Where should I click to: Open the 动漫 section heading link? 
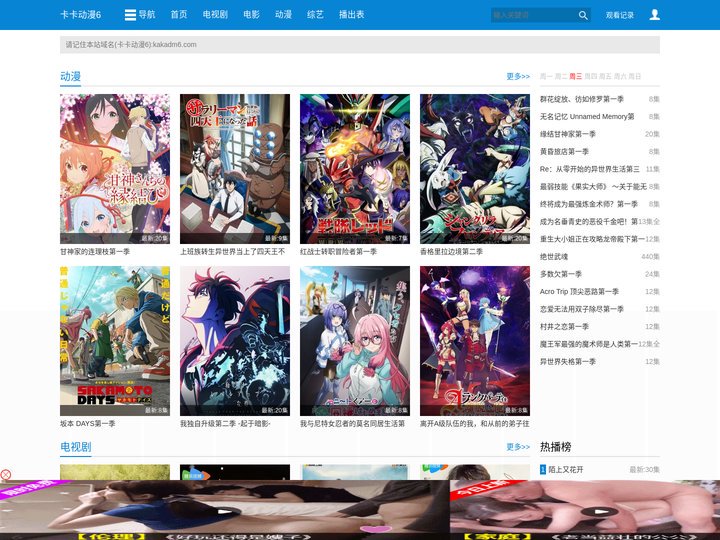(70, 76)
